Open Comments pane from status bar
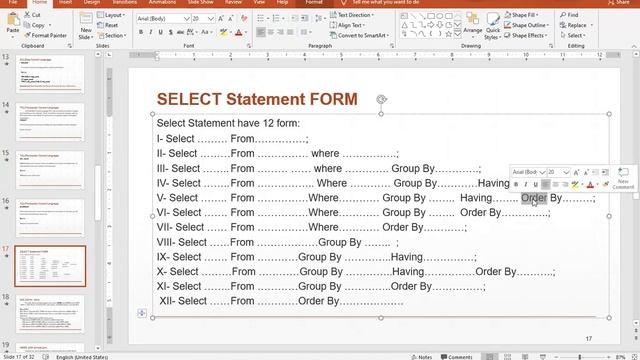Screen dimensions: 640x360 (x=456, y=357)
